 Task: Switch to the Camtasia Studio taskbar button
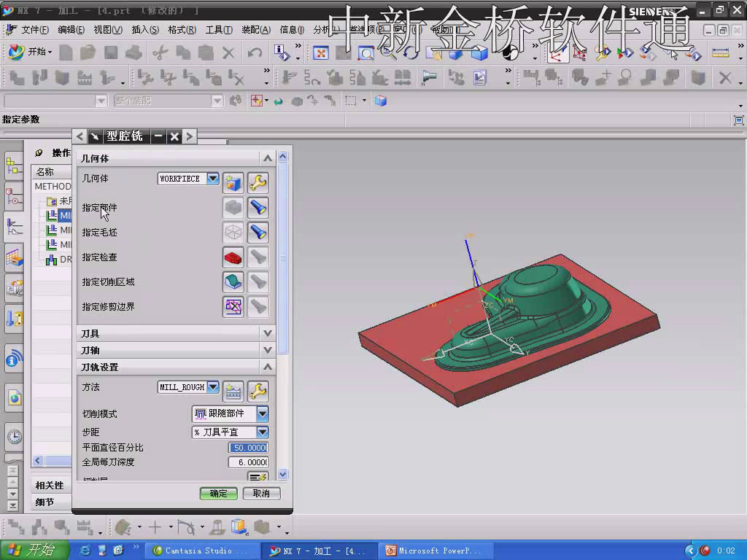[203, 551]
